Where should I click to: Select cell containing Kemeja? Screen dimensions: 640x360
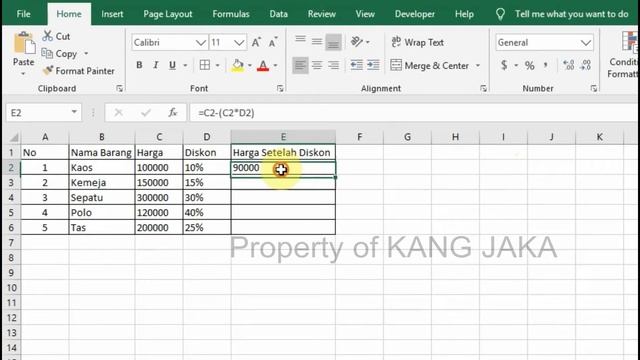[102, 182]
